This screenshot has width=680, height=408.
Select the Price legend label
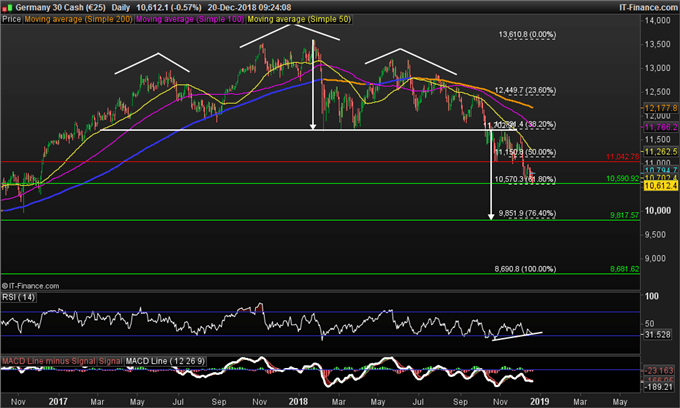tap(12, 19)
